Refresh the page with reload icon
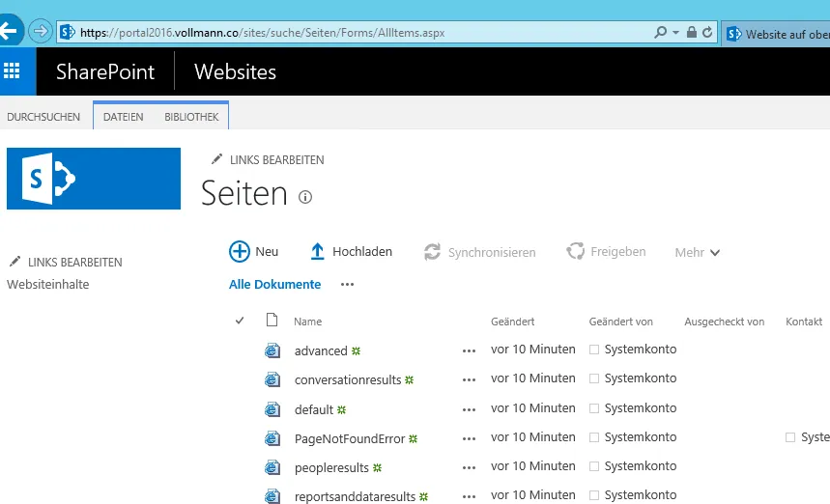 tap(707, 32)
